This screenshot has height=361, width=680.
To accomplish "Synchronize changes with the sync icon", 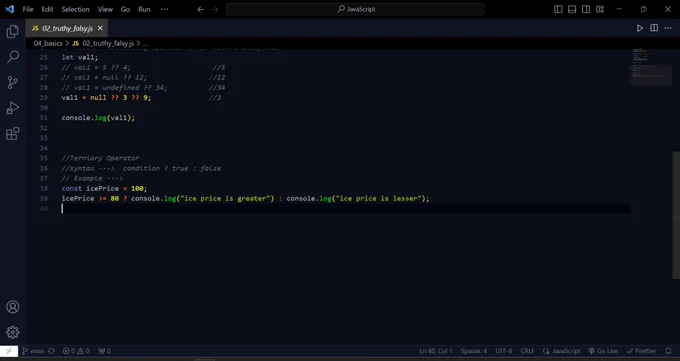I will (52, 351).
